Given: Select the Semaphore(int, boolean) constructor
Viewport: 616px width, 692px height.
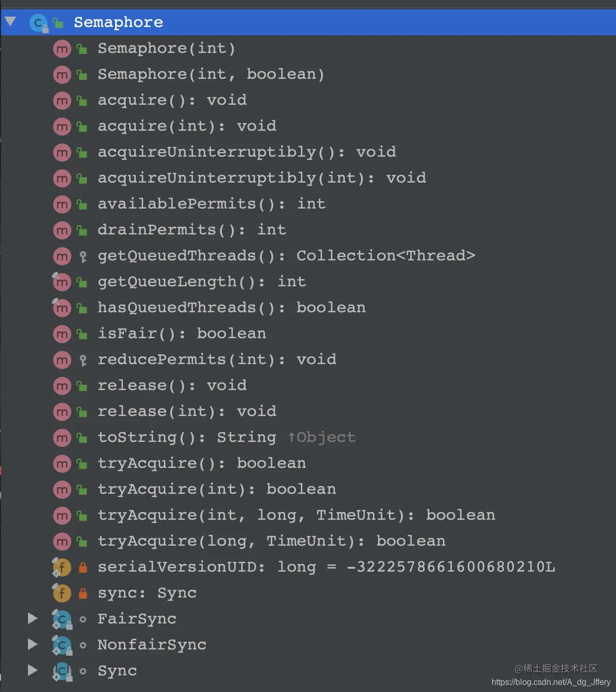Looking at the screenshot, I should (x=308, y=74).
